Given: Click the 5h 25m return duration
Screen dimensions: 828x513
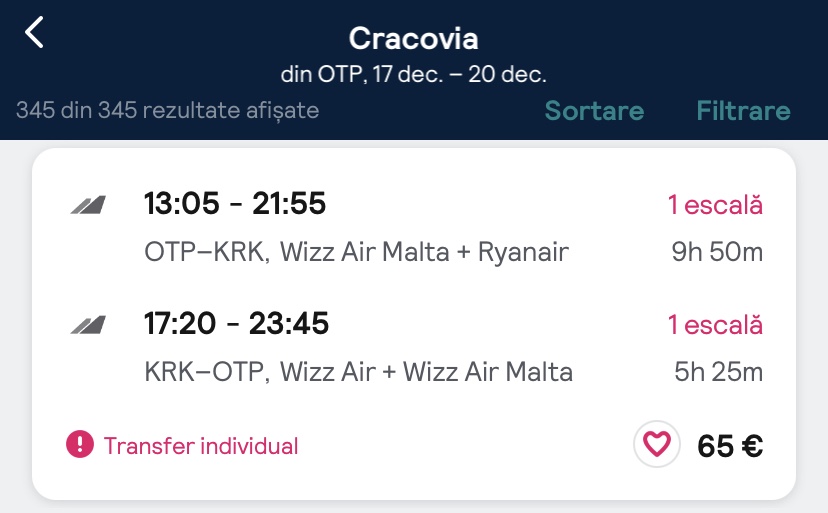Looking at the screenshot, I should tap(718, 372).
